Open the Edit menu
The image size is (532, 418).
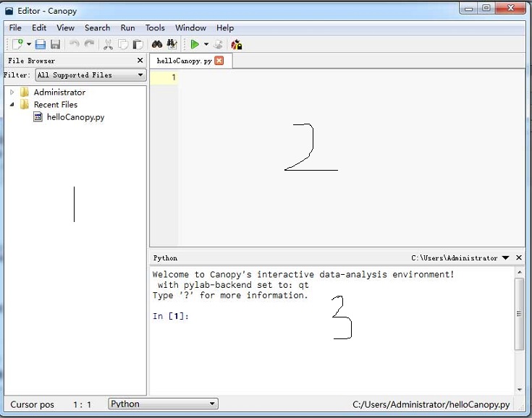(x=39, y=27)
